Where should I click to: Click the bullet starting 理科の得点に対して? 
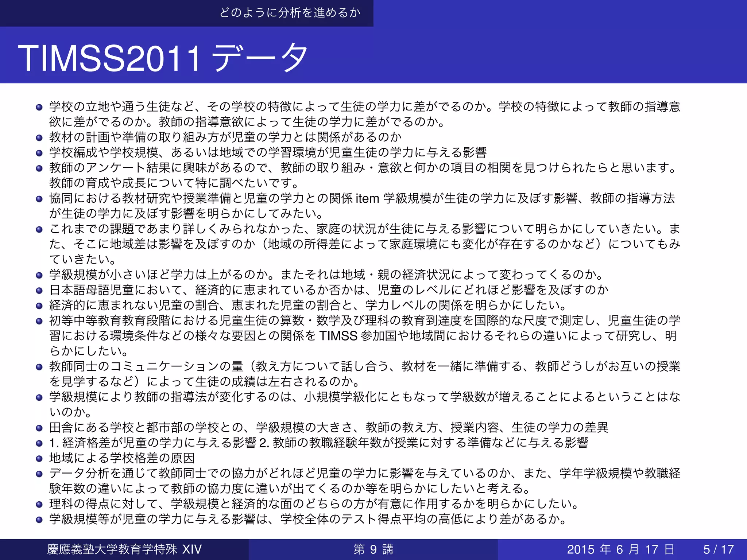pos(315,504)
